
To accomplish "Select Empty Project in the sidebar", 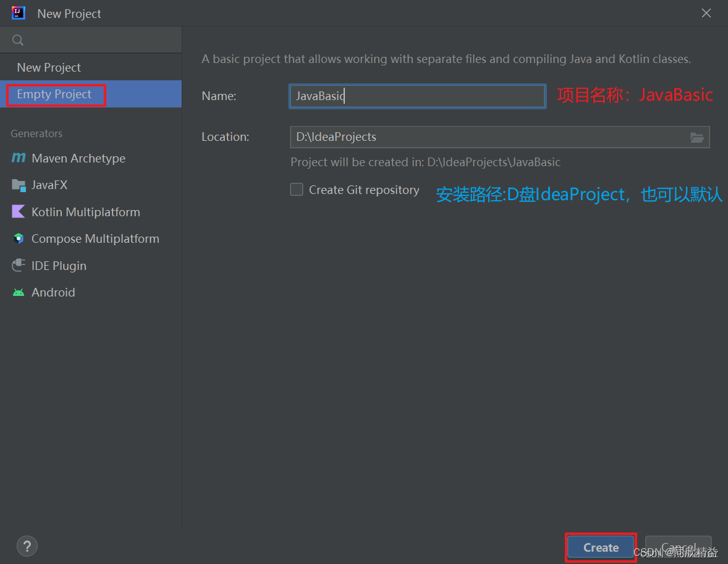I will point(91,95).
